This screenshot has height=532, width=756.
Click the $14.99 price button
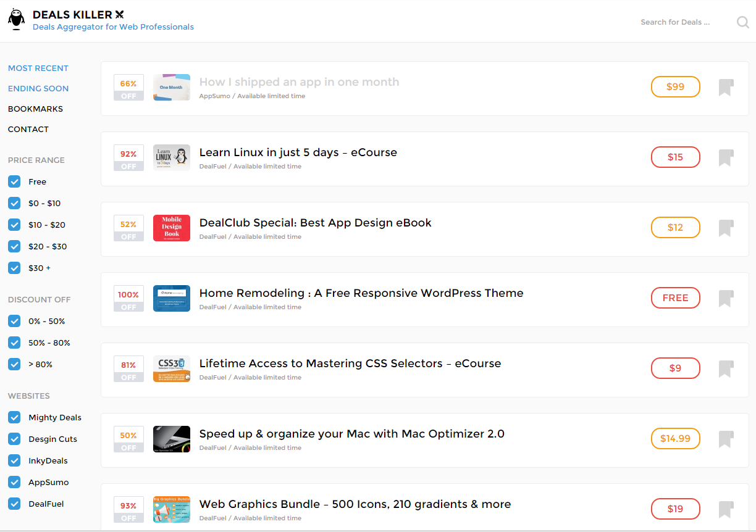click(x=676, y=439)
